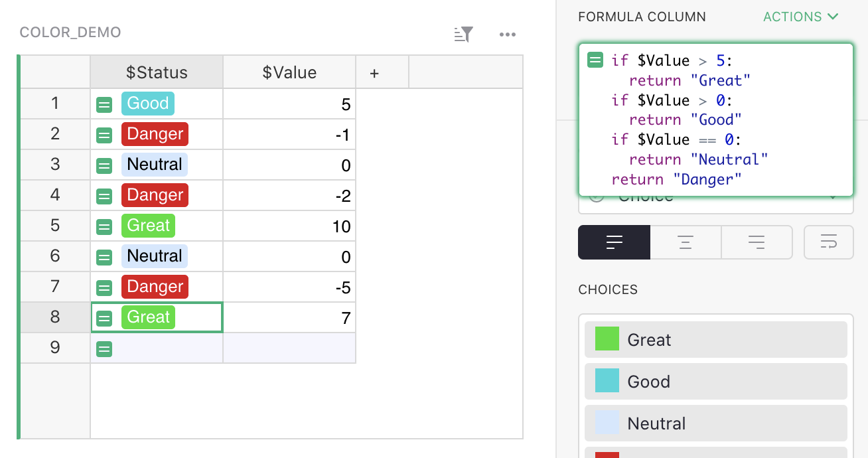This screenshot has width=868, height=458.
Task: Open the ACTIONS menu in the formula panel
Action: [800, 17]
